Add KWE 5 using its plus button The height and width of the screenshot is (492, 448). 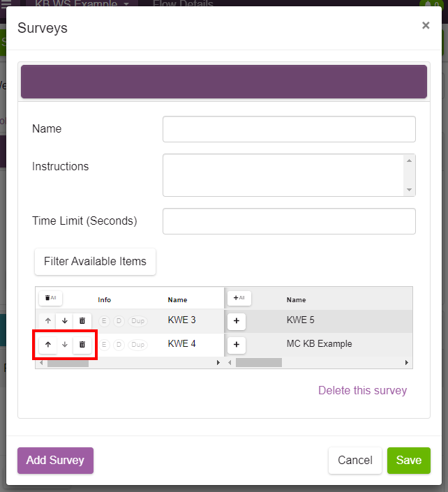click(237, 321)
